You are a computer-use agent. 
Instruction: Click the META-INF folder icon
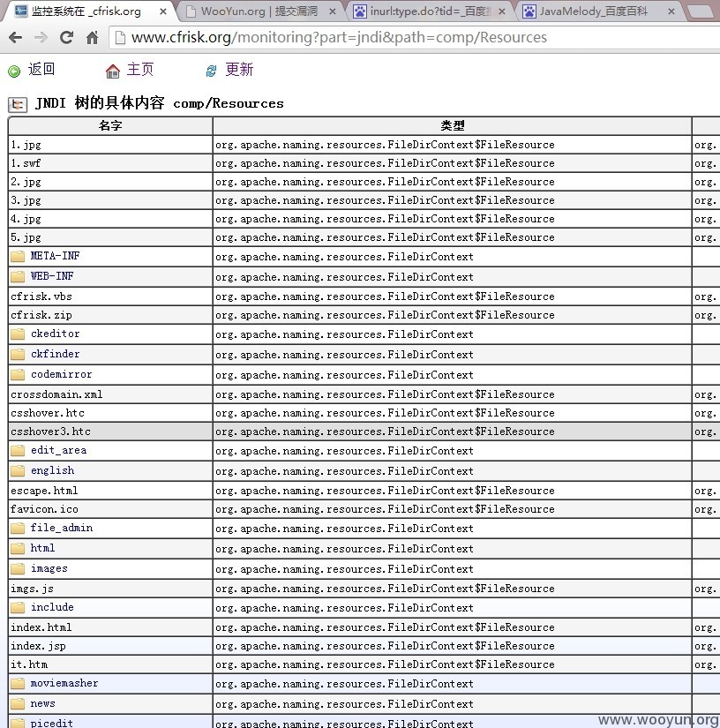point(18,256)
